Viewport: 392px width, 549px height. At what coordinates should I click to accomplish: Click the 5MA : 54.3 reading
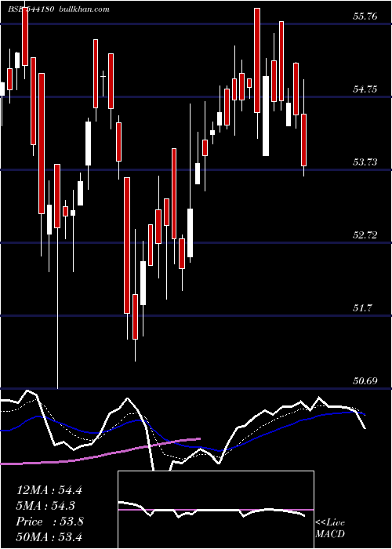tap(45, 506)
